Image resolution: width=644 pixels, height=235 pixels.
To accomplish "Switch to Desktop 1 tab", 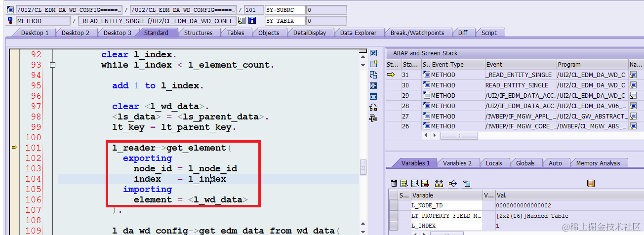I will pyautogui.click(x=35, y=33).
